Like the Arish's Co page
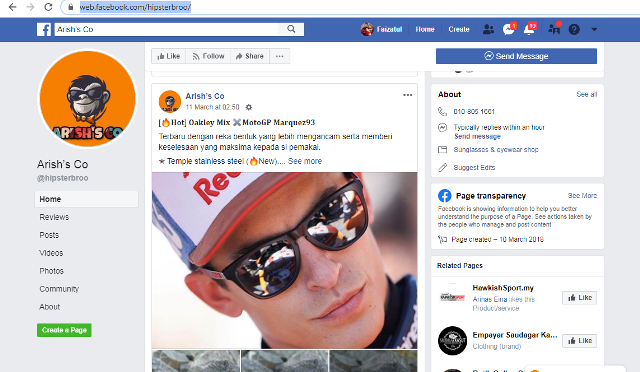640x372 pixels. (169, 56)
